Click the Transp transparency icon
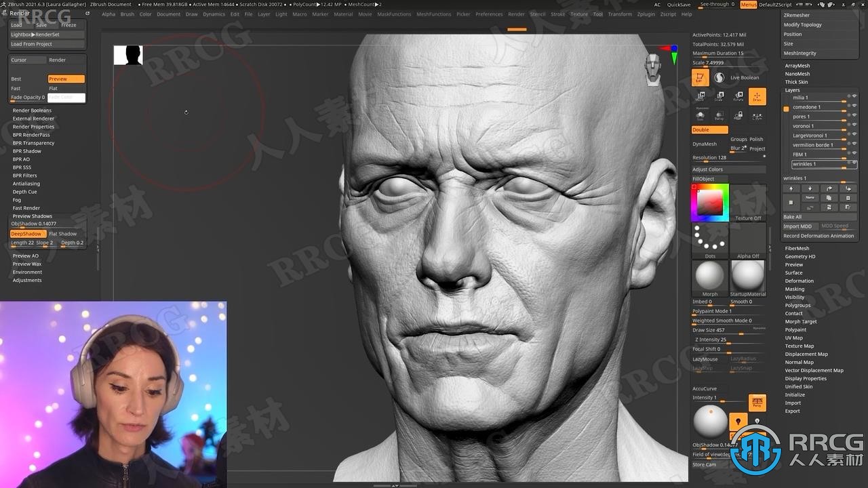The height and width of the screenshot is (488, 868). (x=719, y=116)
